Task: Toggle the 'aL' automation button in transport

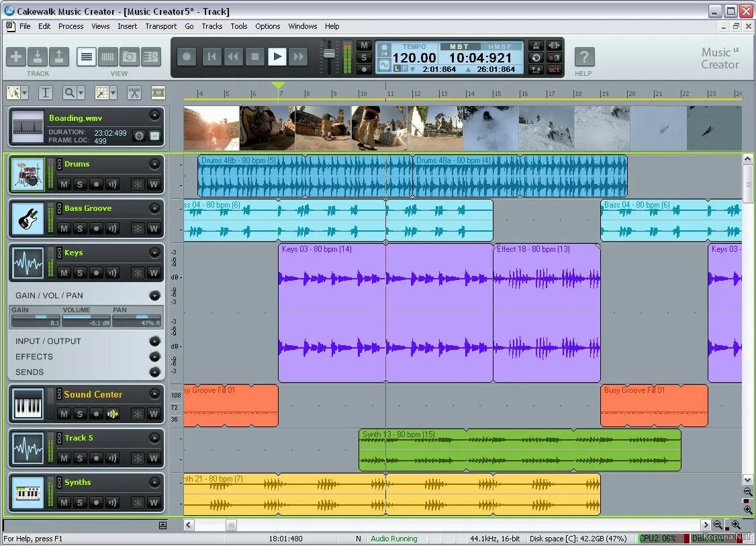Action: [554, 57]
